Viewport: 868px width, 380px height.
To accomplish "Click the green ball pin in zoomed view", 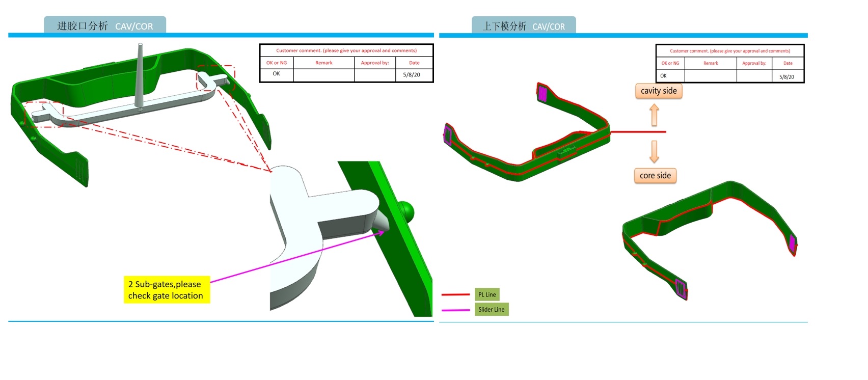I will 405,210.
